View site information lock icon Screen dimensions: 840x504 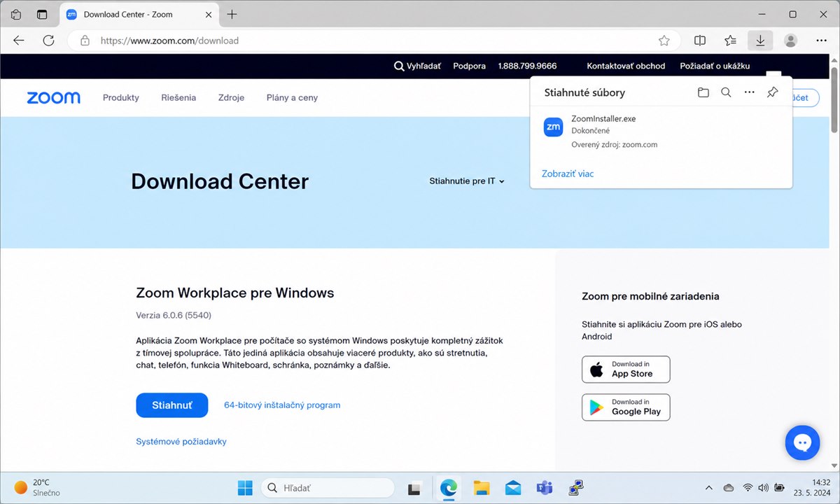pos(85,41)
